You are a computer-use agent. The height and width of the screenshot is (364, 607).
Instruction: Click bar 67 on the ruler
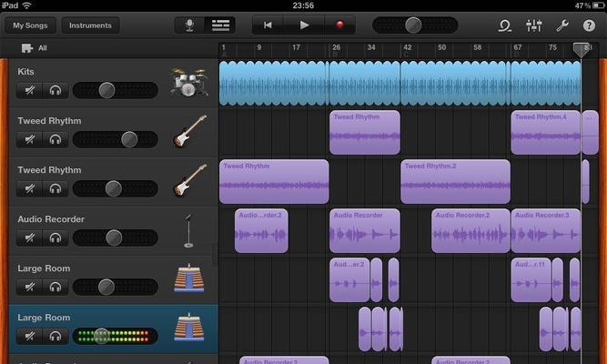[517, 47]
